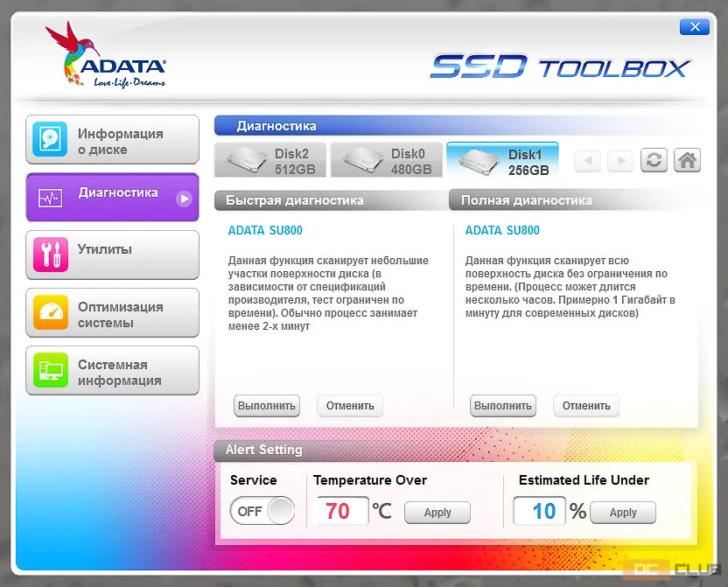This screenshot has height=587, width=728.
Task: Open the Информация о диске section
Action: point(112,140)
